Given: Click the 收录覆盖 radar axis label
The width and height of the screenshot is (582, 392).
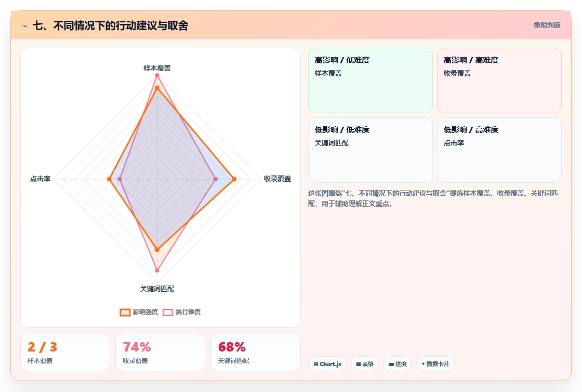Looking at the screenshot, I should pyautogui.click(x=277, y=179).
